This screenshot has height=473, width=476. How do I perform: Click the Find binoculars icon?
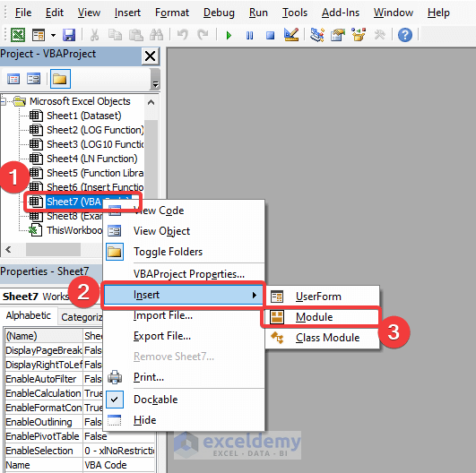(x=157, y=35)
